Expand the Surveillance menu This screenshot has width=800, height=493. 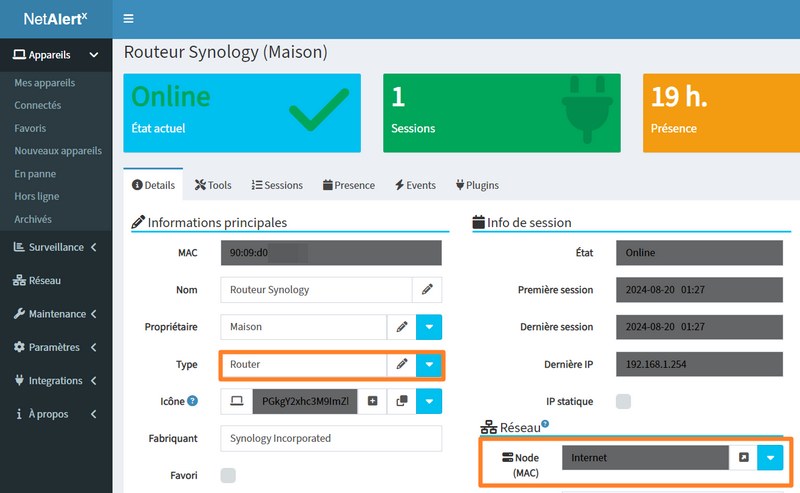pyautogui.click(x=56, y=247)
